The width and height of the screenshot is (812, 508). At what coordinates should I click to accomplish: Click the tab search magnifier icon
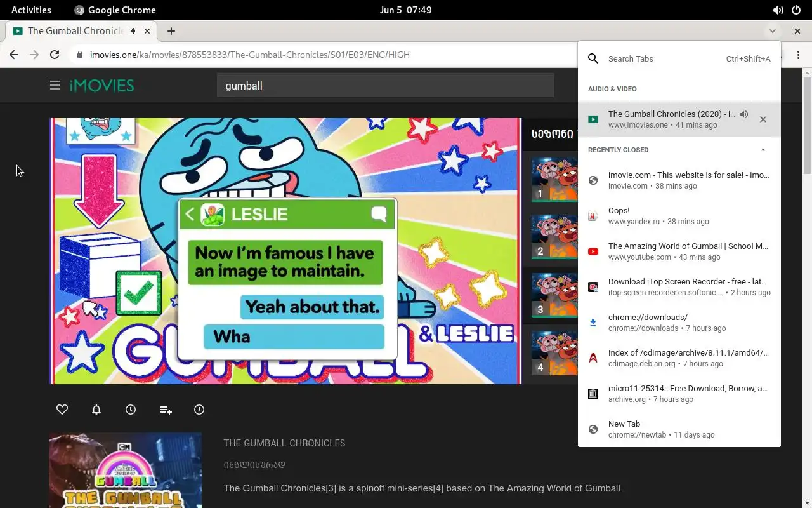pos(593,58)
